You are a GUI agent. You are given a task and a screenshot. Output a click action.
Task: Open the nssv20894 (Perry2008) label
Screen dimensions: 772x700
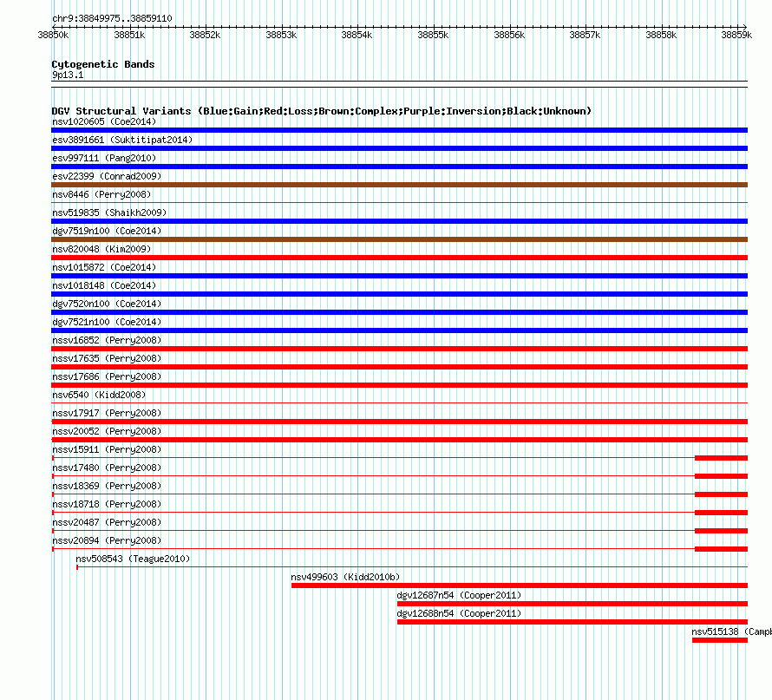point(107,540)
